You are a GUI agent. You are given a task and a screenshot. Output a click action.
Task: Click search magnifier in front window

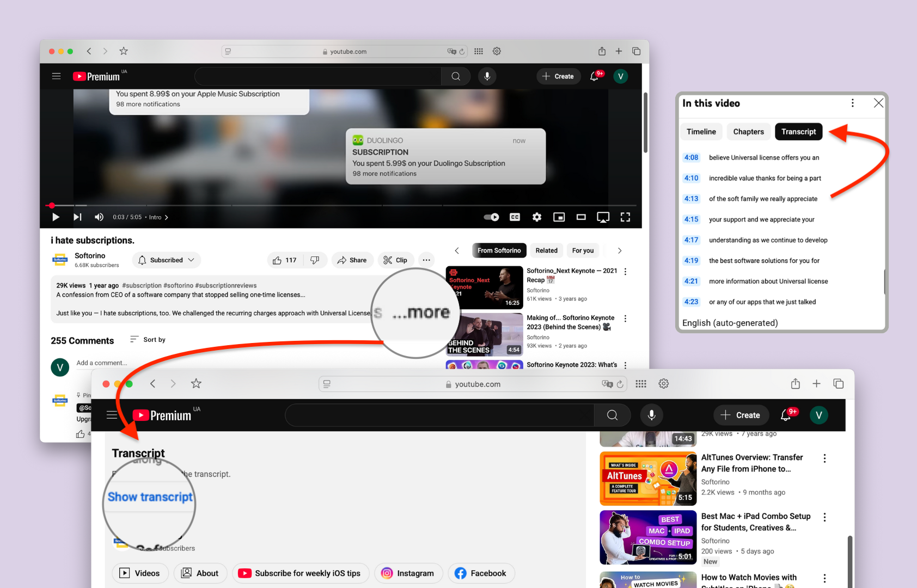tap(612, 415)
